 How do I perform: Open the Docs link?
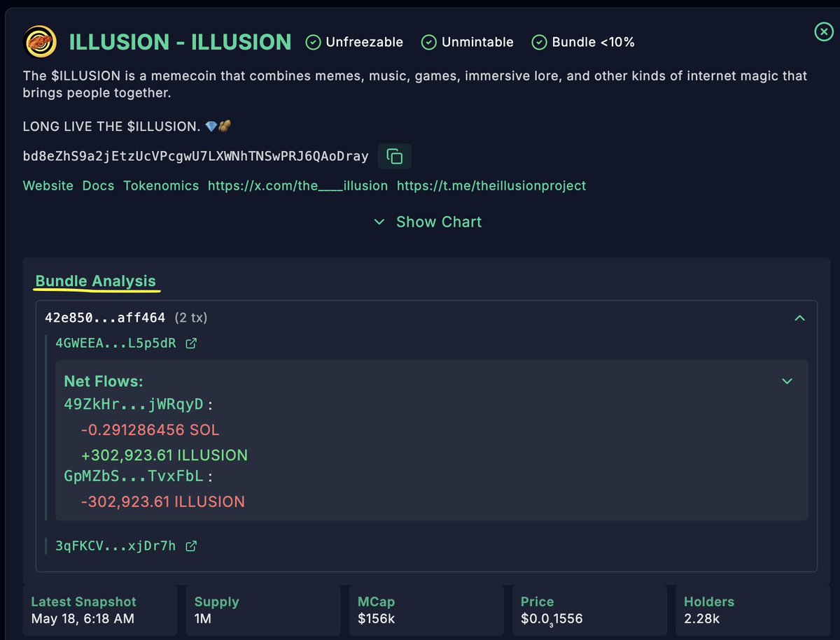[x=99, y=185]
